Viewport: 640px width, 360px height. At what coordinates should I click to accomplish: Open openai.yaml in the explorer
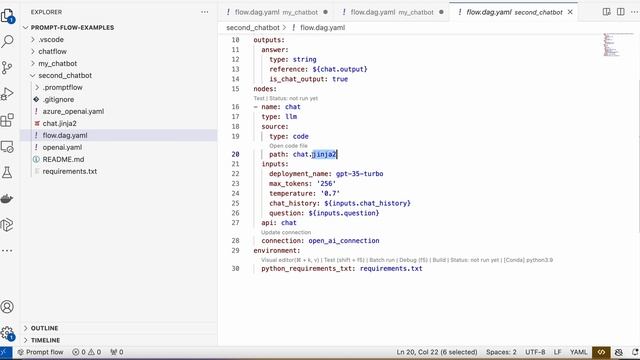pos(62,147)
